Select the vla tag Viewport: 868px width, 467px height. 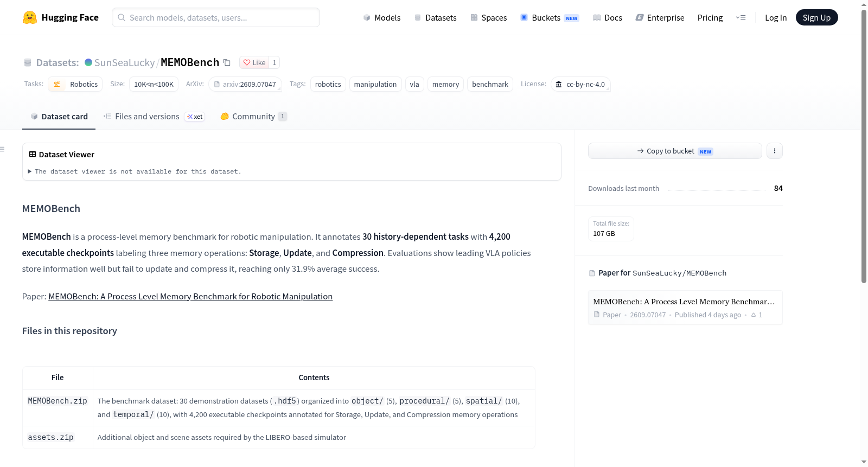point(414,84)
